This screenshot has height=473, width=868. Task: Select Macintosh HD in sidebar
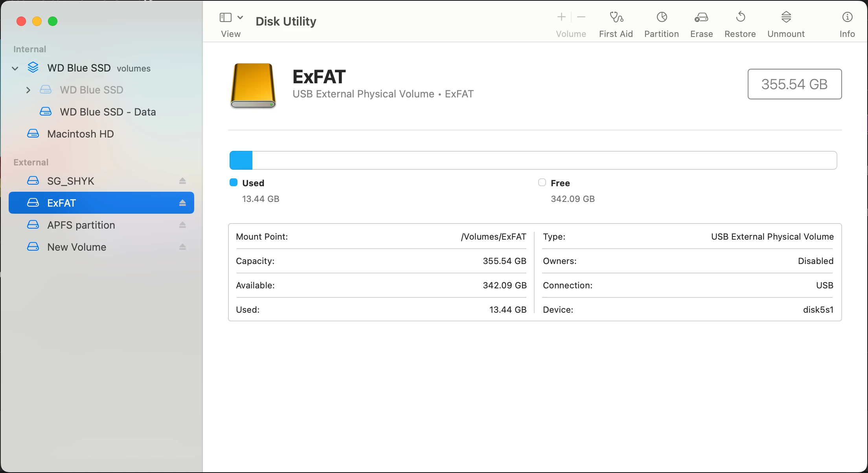[x=80, y=134]
